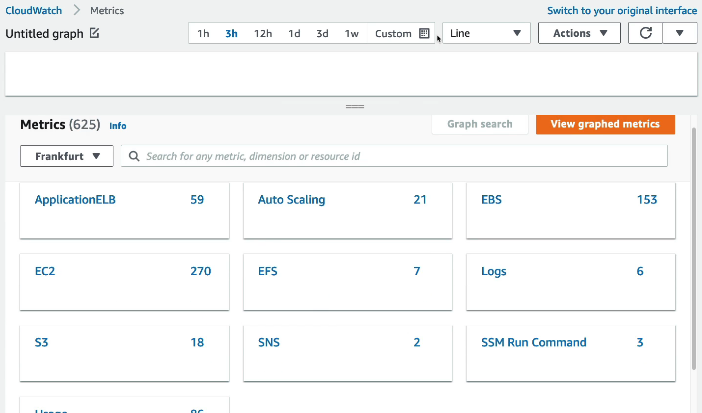This screenshot has width=702, height=413.
Task: Open the Custom range calendar icon
Action: click(x=424, y=33)
